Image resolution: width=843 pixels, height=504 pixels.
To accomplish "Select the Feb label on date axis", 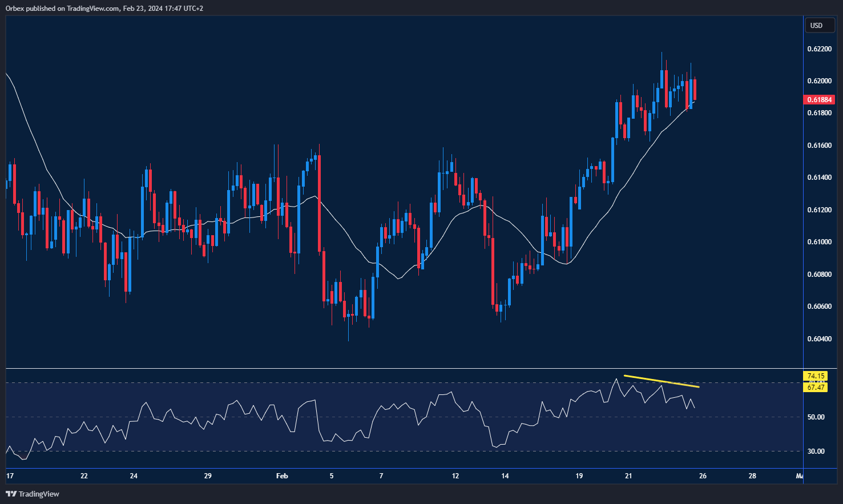I will point(282,475).
